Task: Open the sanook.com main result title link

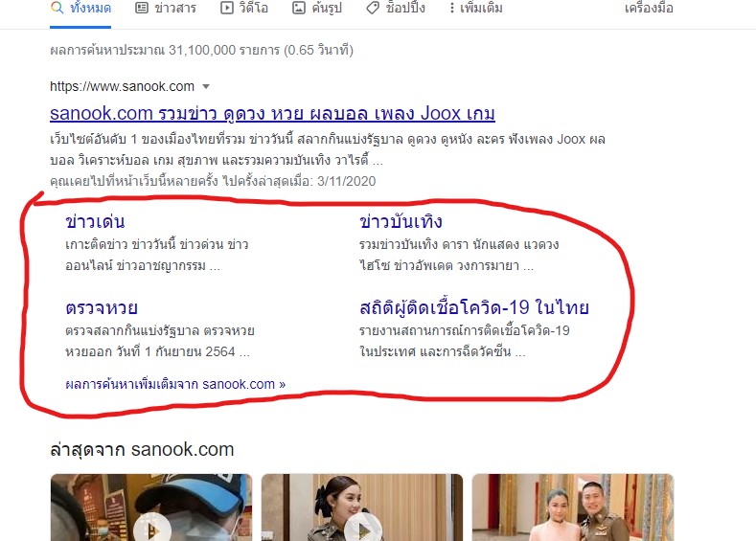Action: pos(272,114)
